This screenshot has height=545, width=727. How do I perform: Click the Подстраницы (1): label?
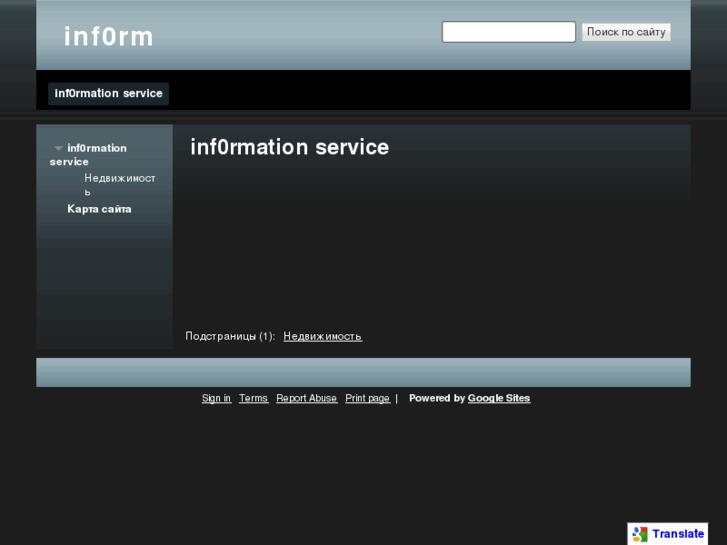(x=230, y=336)
